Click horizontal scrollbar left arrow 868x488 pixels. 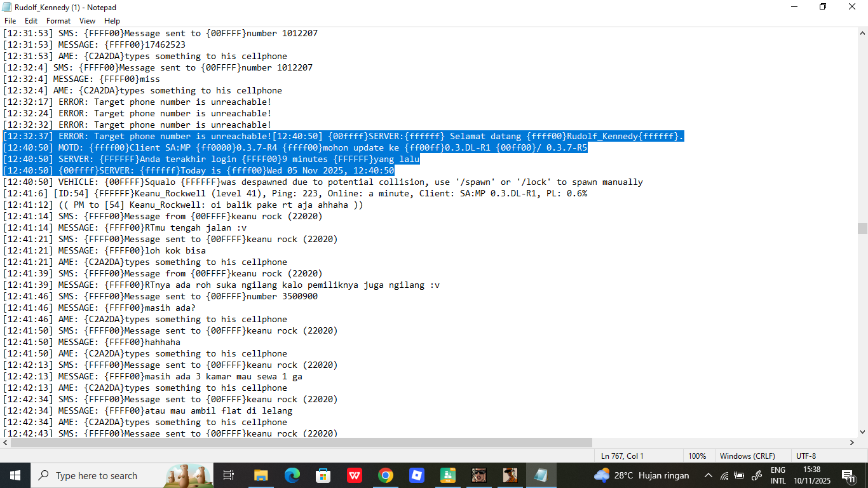pos(5,443)
